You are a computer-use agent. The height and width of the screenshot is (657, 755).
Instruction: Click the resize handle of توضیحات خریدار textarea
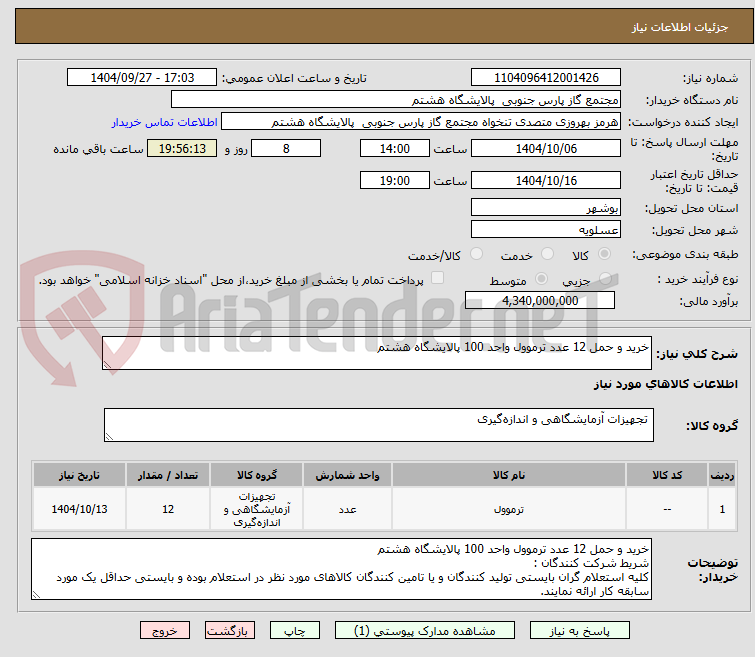[x=37, y=595]
